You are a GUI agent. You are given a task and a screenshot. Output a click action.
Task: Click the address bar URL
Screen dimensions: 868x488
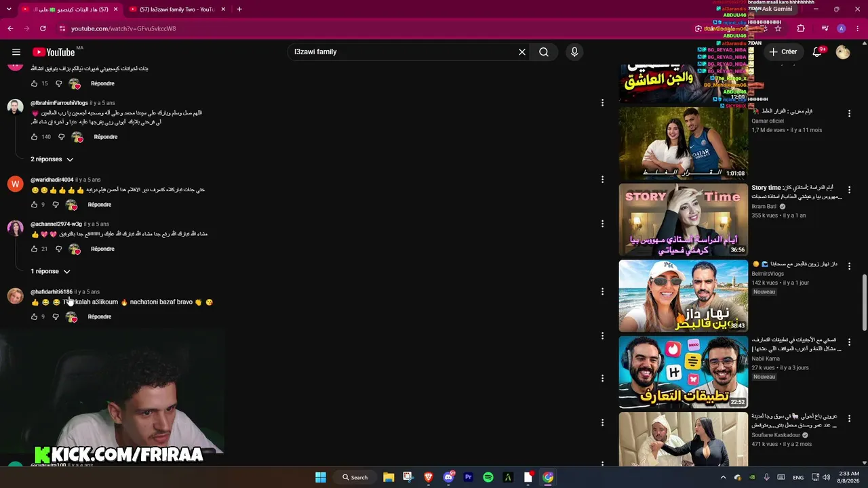(x=123, y=28)
